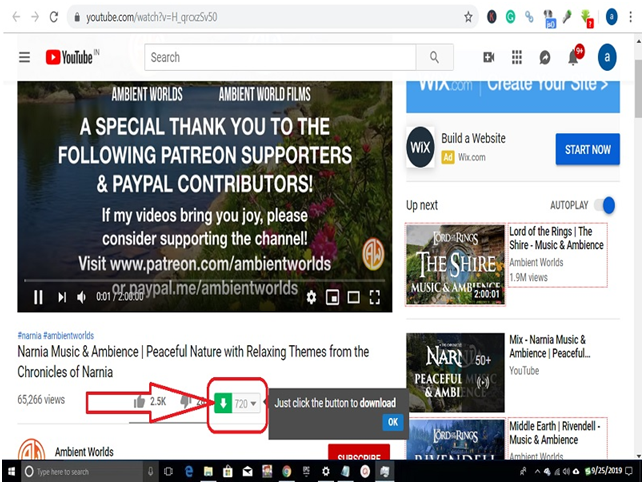The image size is (644, 484).
Task: Go back with the browser back arrow
Action: pos(16,17)
